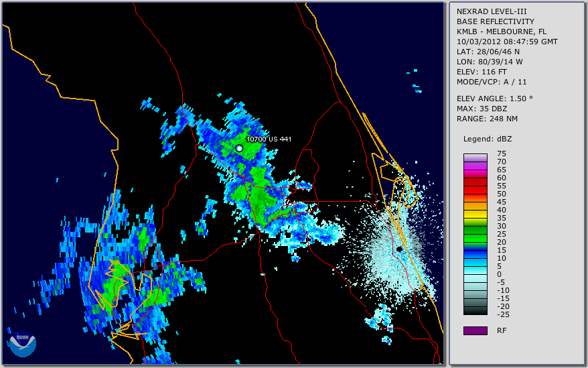
Task: Click the ELEV ANGLE: 1.50 text
Action: pyautogui.click(x=495, y=99)
